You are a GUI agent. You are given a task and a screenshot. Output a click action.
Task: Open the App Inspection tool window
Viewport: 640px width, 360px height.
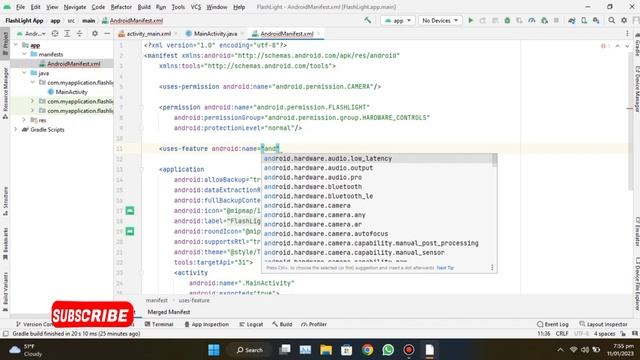pyautogui.click(x=207, y=324)
